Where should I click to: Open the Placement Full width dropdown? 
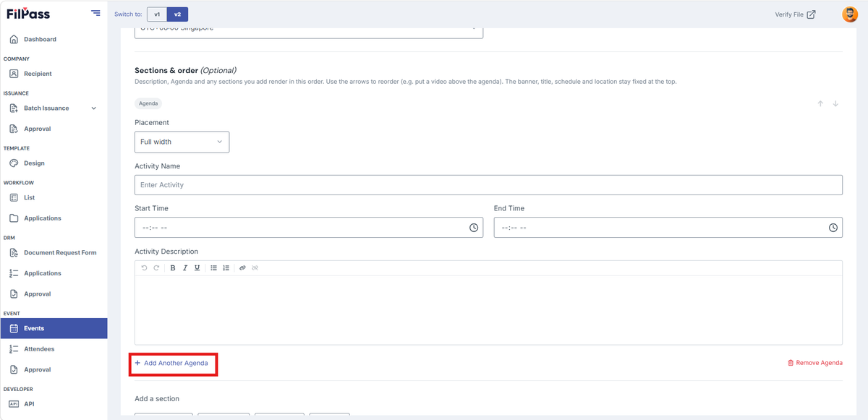182,142
